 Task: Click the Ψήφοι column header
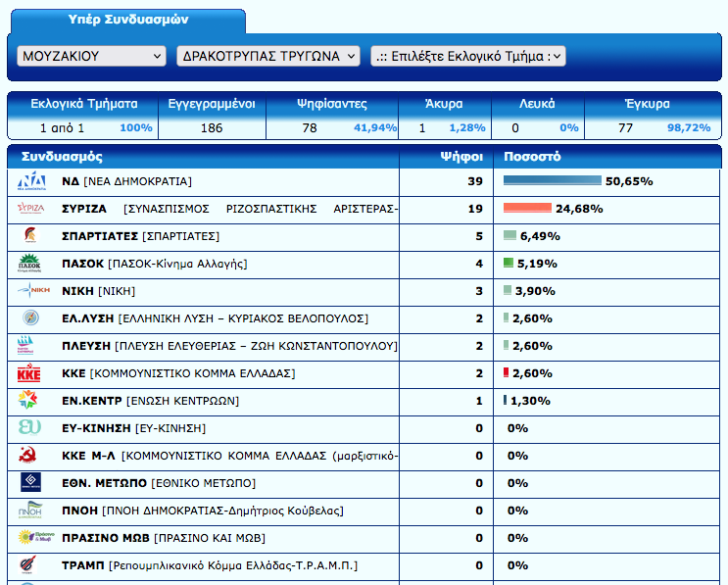tap(460, 157)
